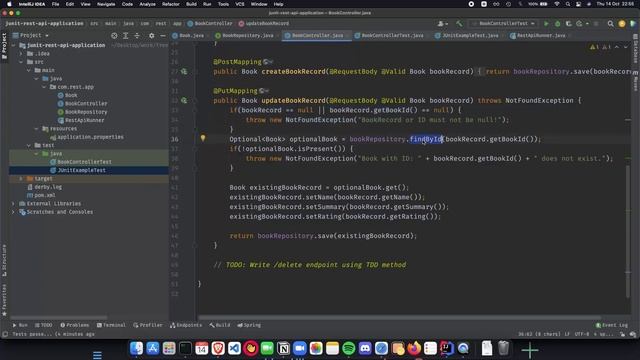This screenshot has height=360, width=640.
Task: Open the user account icon in the toolbar
Action: tap(442, 24)
